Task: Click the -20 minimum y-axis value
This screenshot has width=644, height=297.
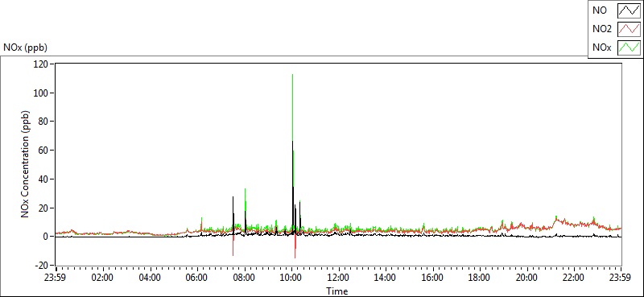Action: pyautogui.click(x=42, y=266)
